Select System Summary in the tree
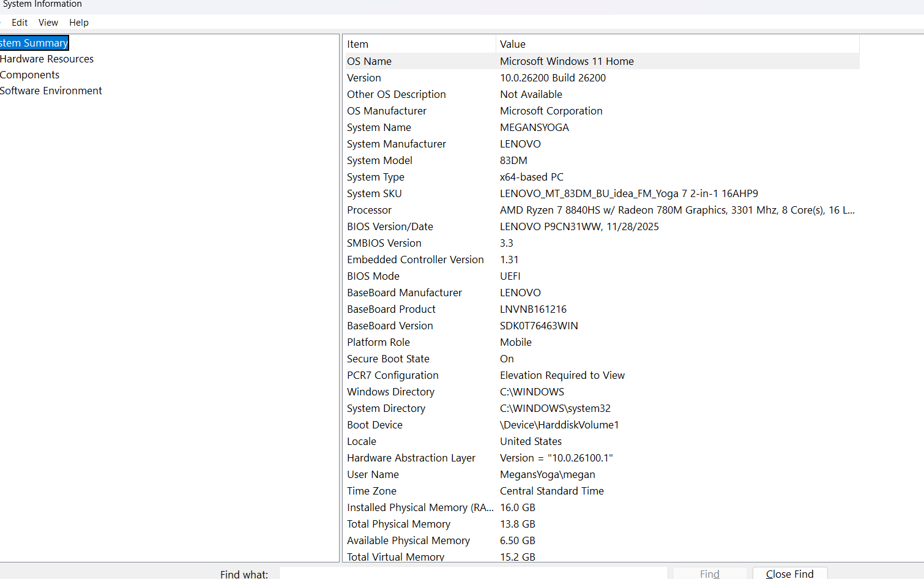 [x=34, y=43]
